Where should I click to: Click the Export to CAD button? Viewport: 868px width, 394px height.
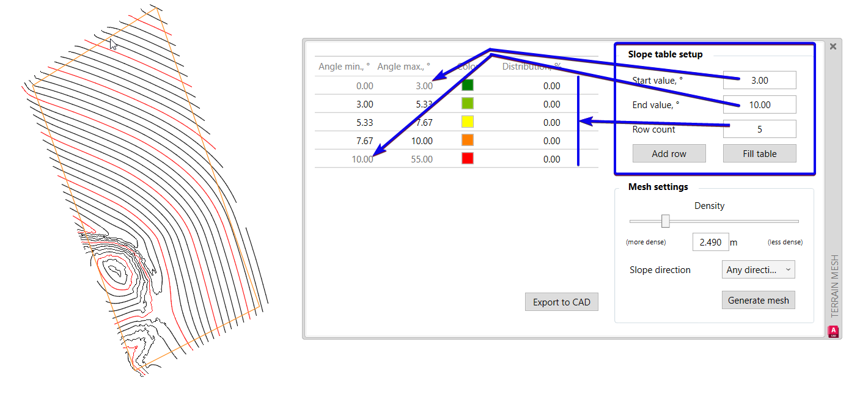pyautogui.click(x=561, y=302)
